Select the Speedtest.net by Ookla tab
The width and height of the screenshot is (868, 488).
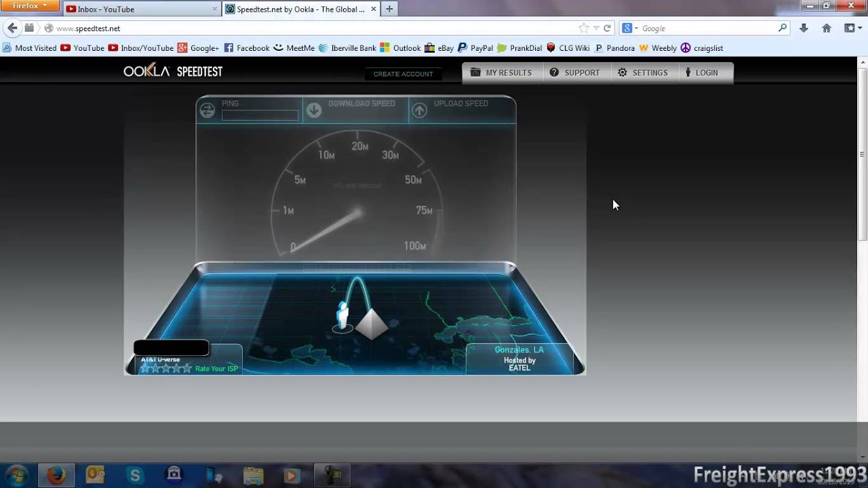pyautogui.click(x=300, y=9)
